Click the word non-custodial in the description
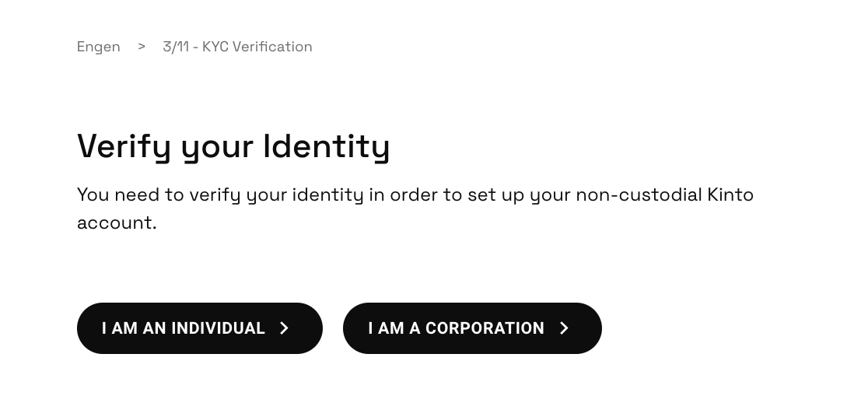The height and width of the screenshot is (403, 868). [639, 194]
